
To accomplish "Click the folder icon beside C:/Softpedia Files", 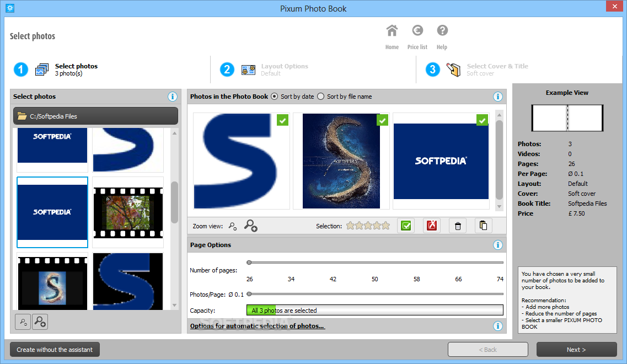I will click(x=22, y=116).
